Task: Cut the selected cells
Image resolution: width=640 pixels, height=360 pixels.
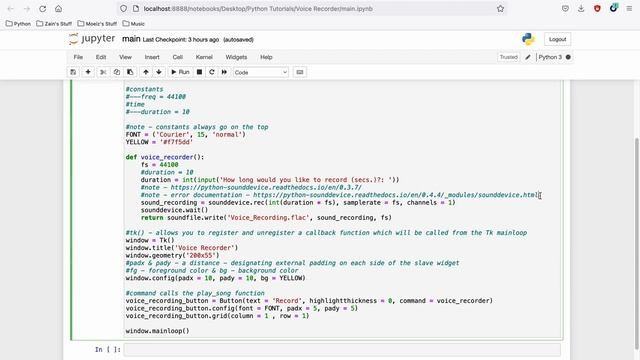Action: click(103, 72)
